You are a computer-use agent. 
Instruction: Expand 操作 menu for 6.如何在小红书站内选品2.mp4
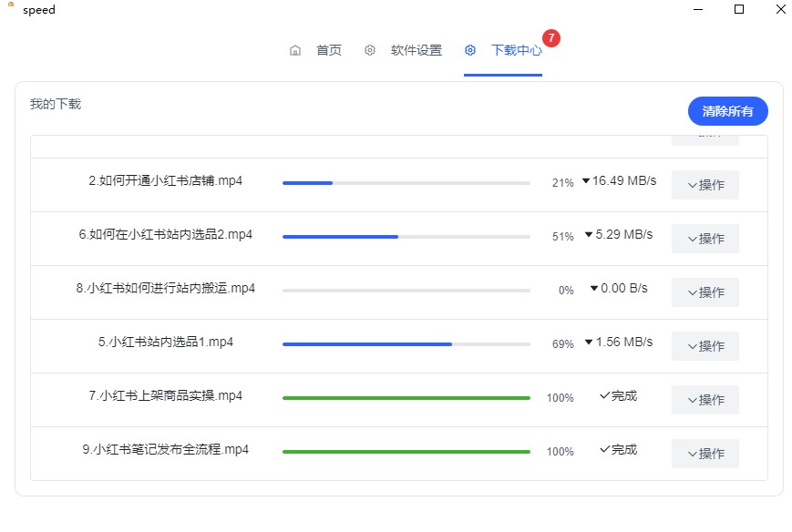[x=705, y=239]
